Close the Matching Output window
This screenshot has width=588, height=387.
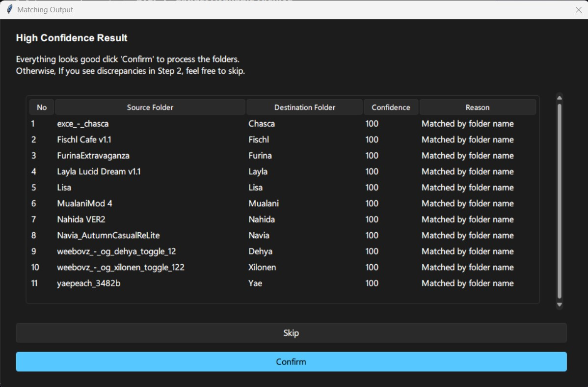(578, 9)
